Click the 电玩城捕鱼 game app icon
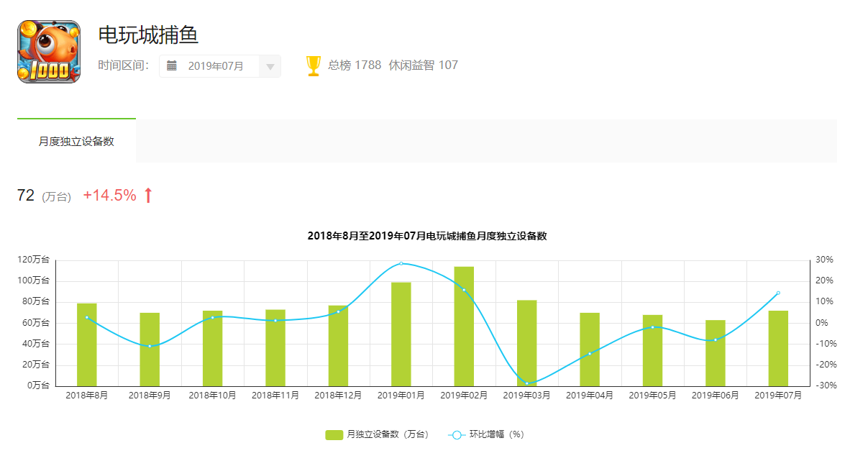The width and height of the screenshot is (868, 461). click(49, 52)
